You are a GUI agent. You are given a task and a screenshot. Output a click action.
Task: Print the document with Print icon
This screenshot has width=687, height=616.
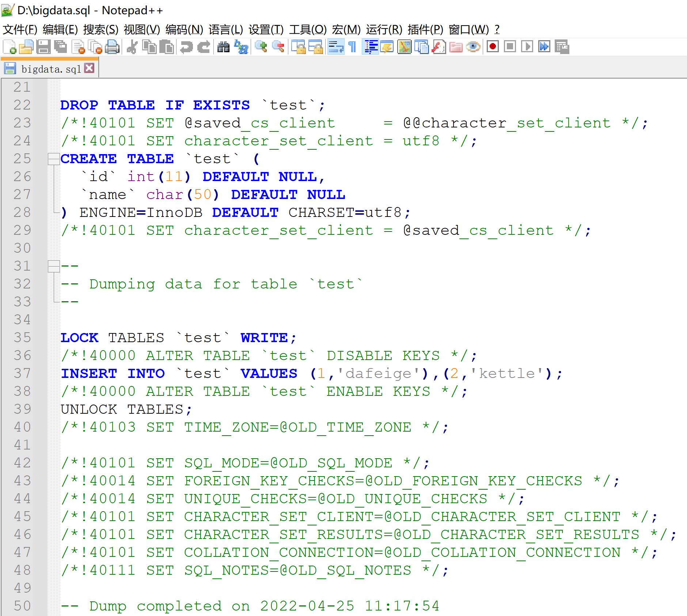click(112, 47)
